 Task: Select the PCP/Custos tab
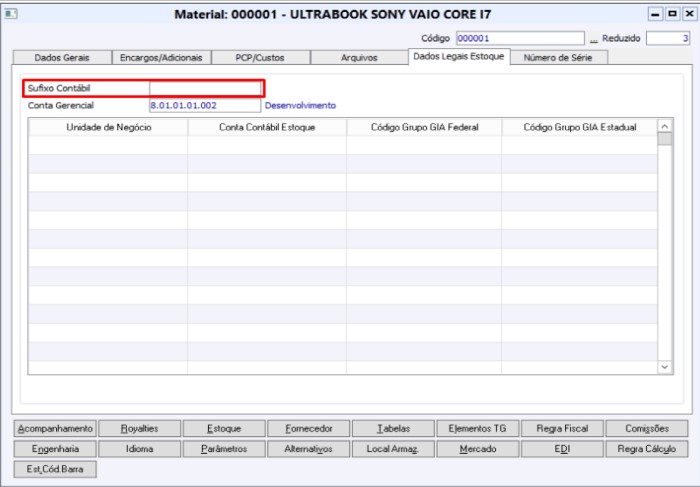point(260,58)
